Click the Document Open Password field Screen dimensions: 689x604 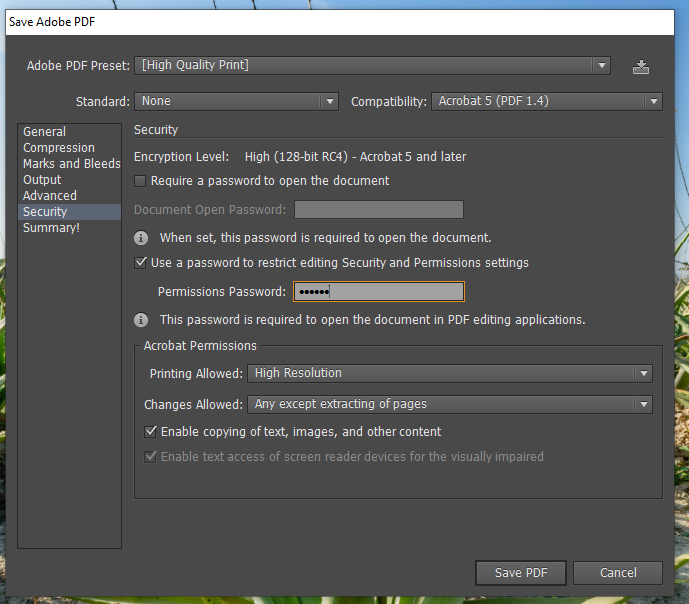tap(379, 210)
